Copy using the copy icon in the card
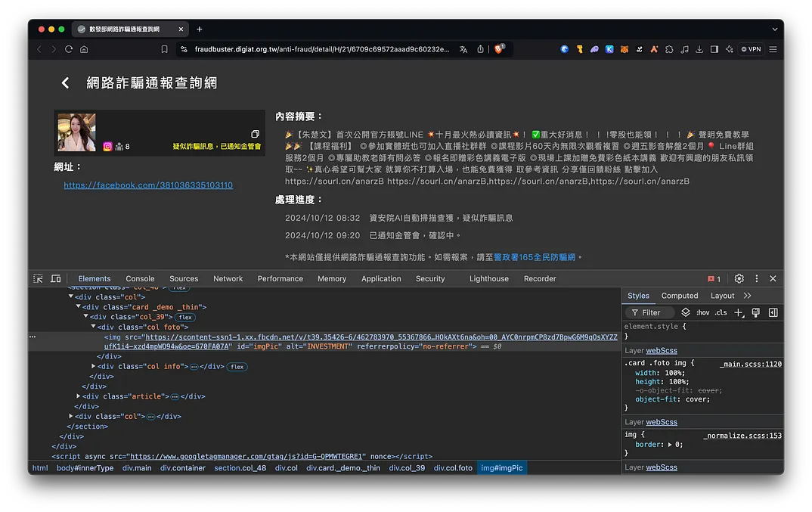Viewport: 812px width, 512px height. coord(256,134)
